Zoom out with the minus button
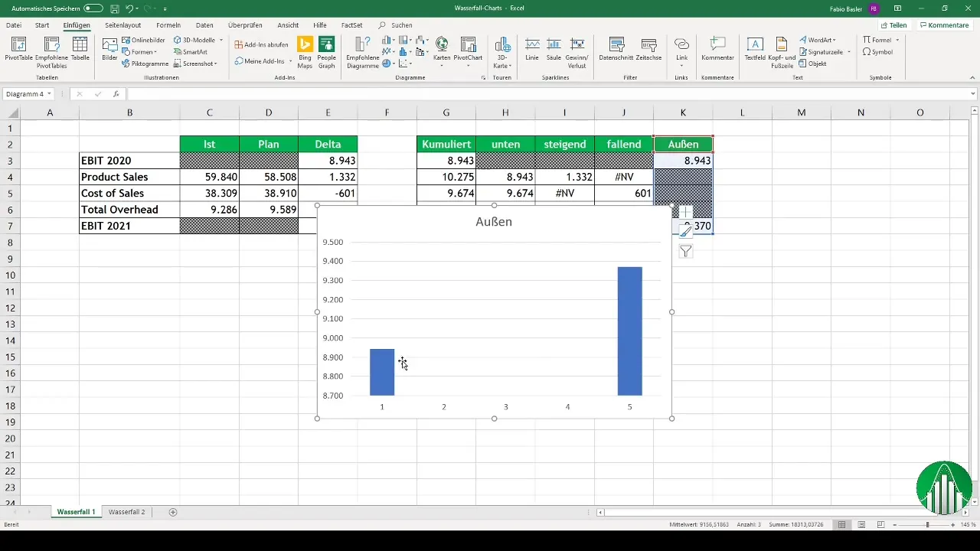The height and width of the screenshot is (551, 980). pos(896,525)
